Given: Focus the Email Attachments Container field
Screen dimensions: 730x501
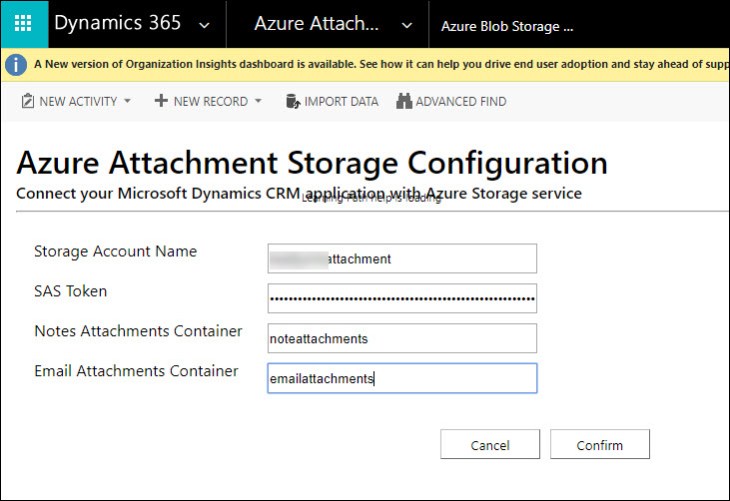Looking at the screenshot, I should [402, 378].
